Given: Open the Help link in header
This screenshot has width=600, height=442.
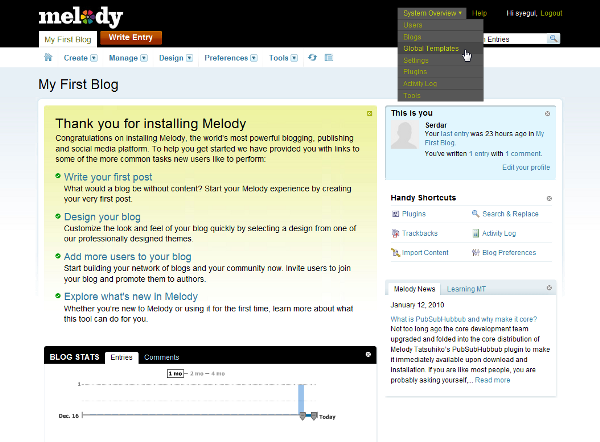Looking at the screenshot, I should (479, 13).
